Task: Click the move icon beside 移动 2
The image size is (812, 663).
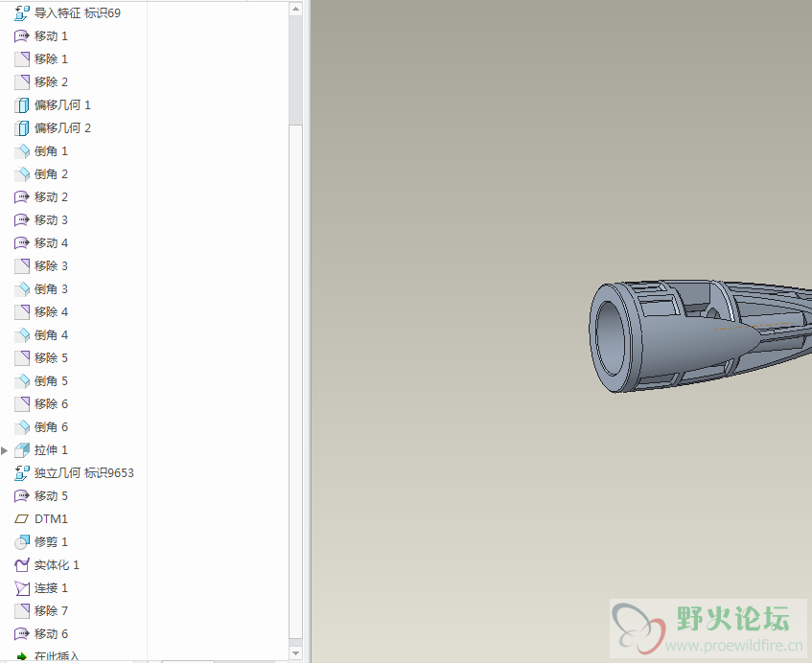Action: pos(22,197)
